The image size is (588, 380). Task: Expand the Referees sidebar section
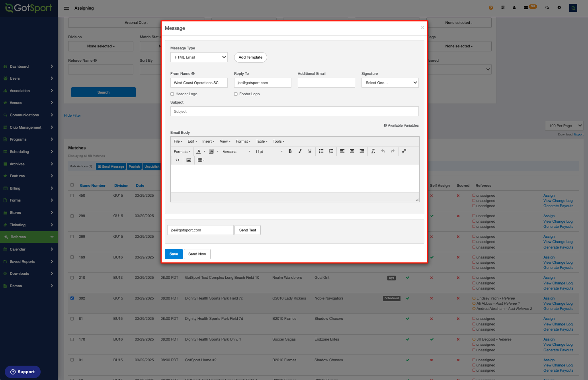[29, 237]
